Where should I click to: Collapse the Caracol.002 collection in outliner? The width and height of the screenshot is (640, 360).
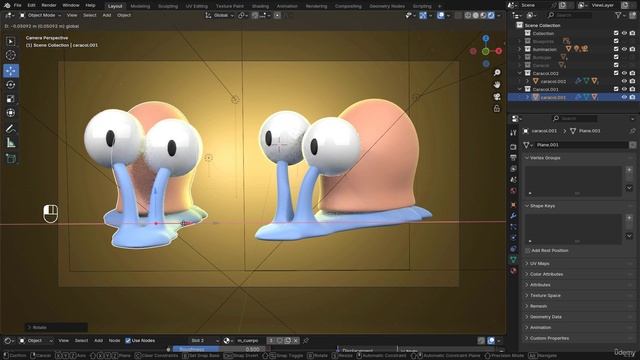pos(520,73)
